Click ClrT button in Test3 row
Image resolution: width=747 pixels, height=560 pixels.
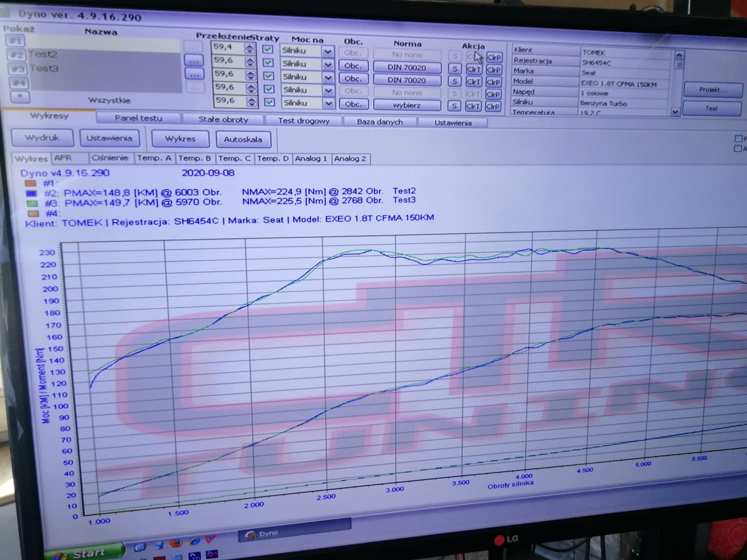473,82
